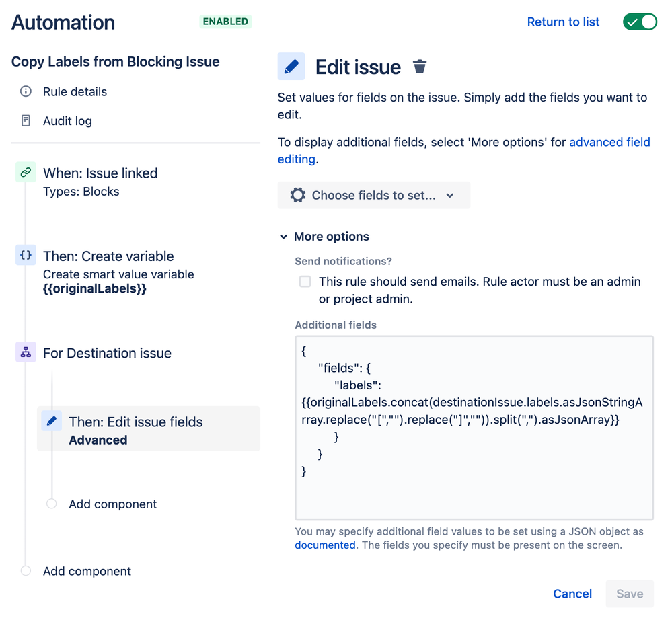Viewport: 672px width, 618px height.
Task: Toggle the rule enabled switch off
Action: (x=640, y=22)
